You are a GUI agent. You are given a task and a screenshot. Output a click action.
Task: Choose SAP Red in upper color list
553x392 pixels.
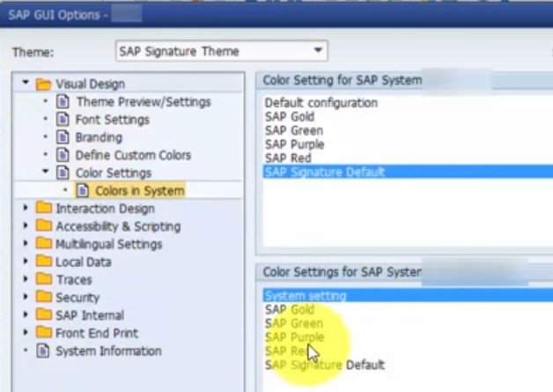[x=288, y=158]
